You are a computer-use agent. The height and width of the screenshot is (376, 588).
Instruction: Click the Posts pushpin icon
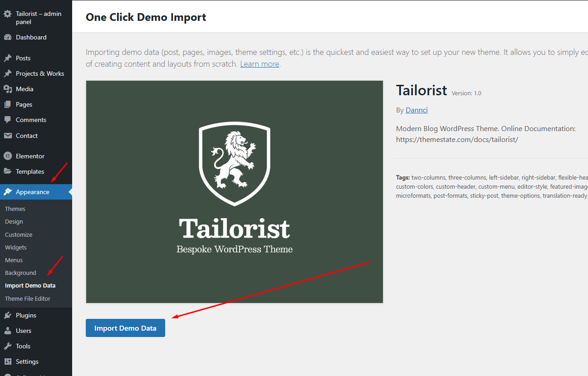(x=7, y=58)
